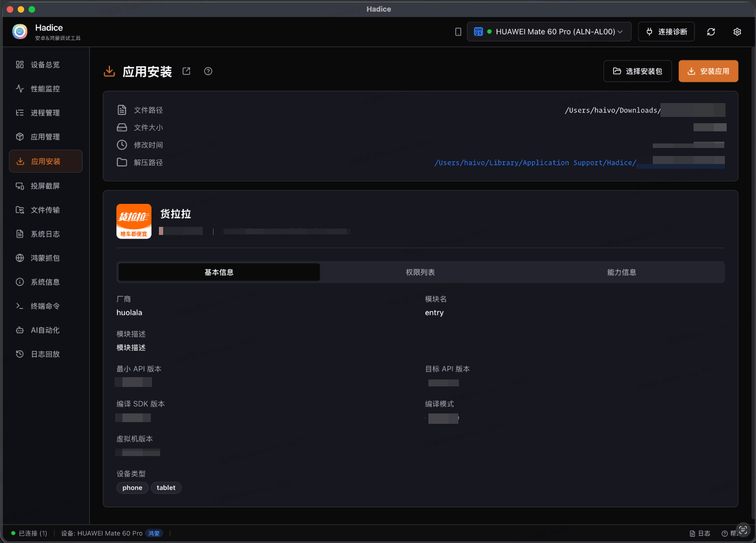Click the 设备: HUAWEI Mate 60 Pro status text

pos(102,534)
